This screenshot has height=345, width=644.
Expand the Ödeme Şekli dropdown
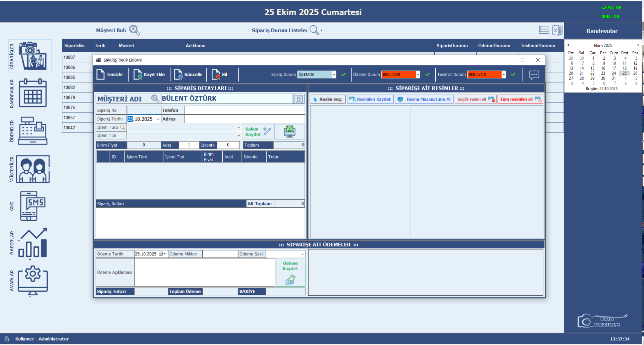302,254
